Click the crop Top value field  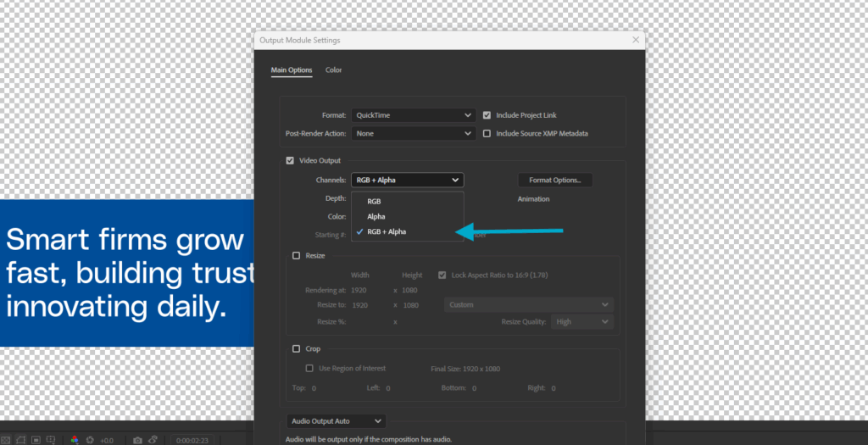click(314, 388)
